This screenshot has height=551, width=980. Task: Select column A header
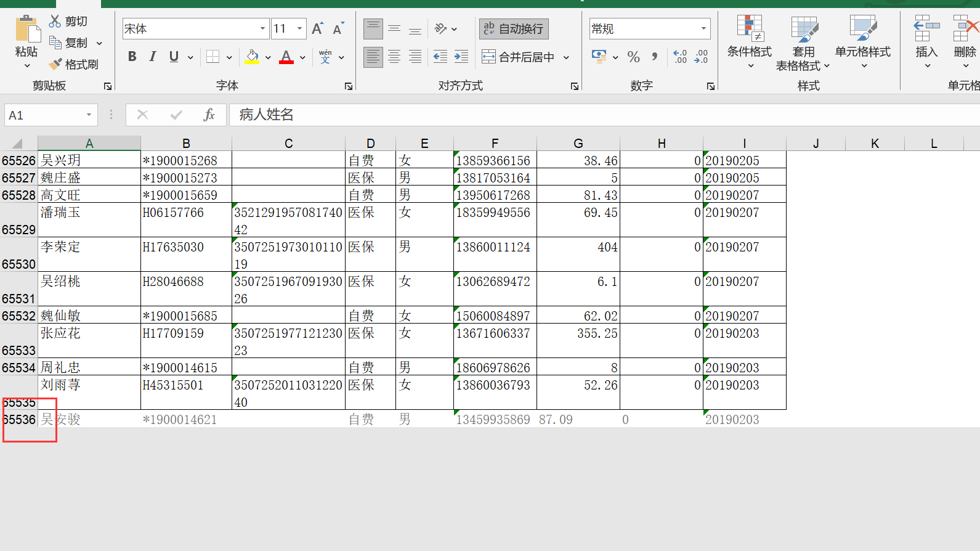pyautogui.click(x=89, y=144)
